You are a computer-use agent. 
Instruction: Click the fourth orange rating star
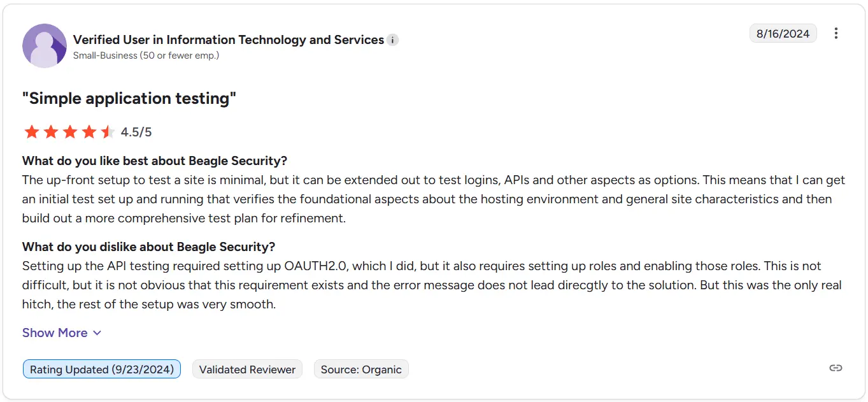coord(89,132)
